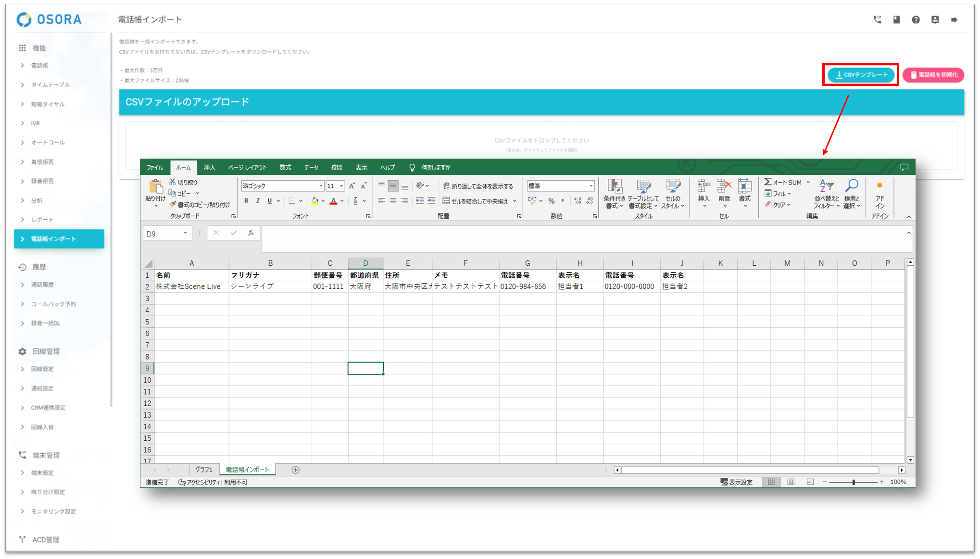Decrease font size with the smaller A icon
The height and width of the screenshot is (559, 980).
(x=364, y=186)
